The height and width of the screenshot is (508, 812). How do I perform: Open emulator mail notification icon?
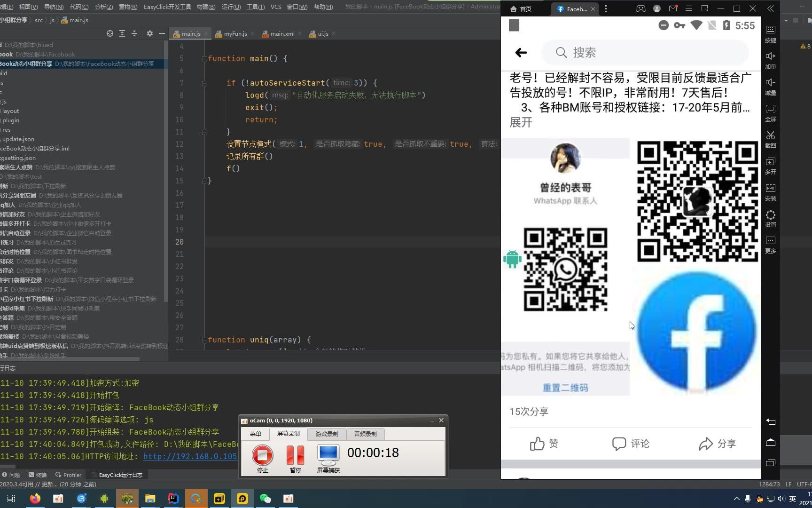pos(673,8)
